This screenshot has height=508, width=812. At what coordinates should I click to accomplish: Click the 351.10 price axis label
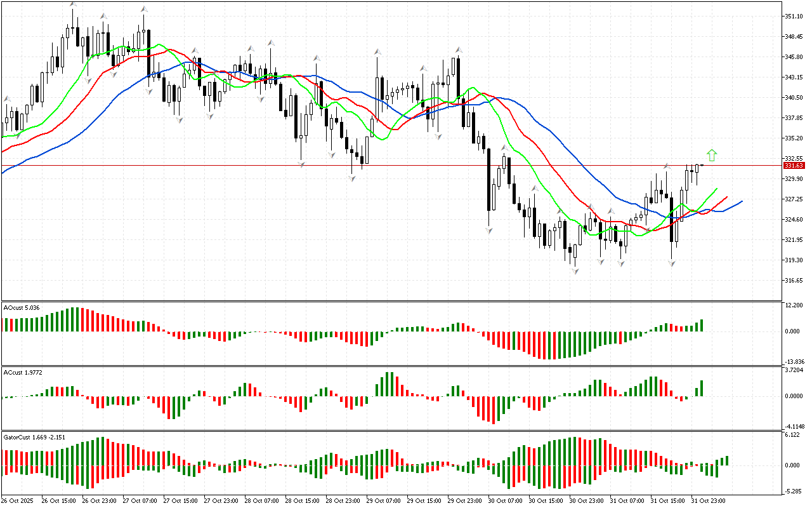click(x=793, y=17)
